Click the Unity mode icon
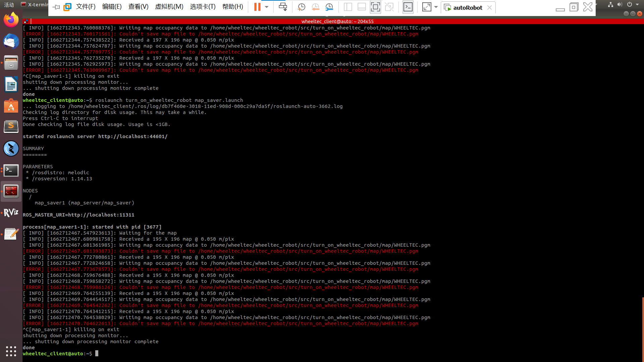Screen dimensions: 644x362 389,7
